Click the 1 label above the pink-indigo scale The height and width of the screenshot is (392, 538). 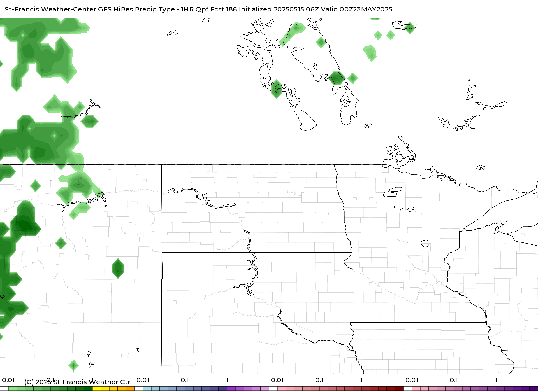[x=496, y=380]
